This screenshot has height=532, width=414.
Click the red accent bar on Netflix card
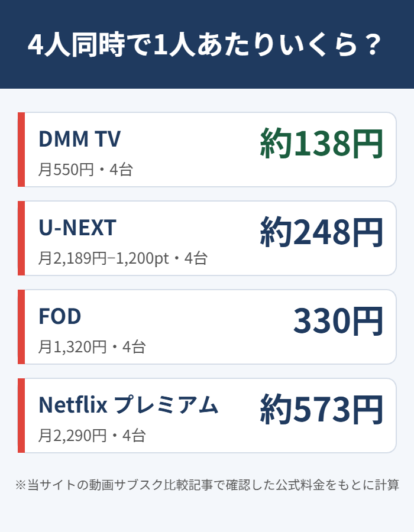(21, 416)
